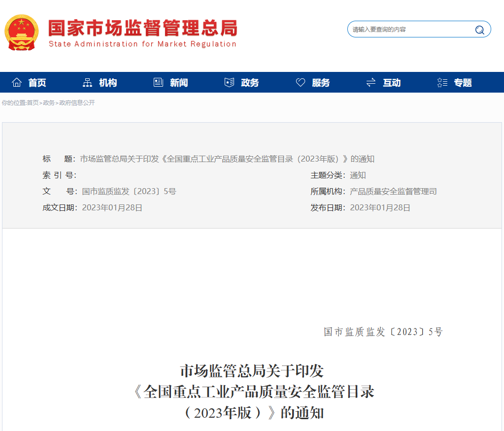Select the value 国市监质监发〔2023〕5号 after 文号
Viewport: 504px width, 431px height.
[129, 192]
